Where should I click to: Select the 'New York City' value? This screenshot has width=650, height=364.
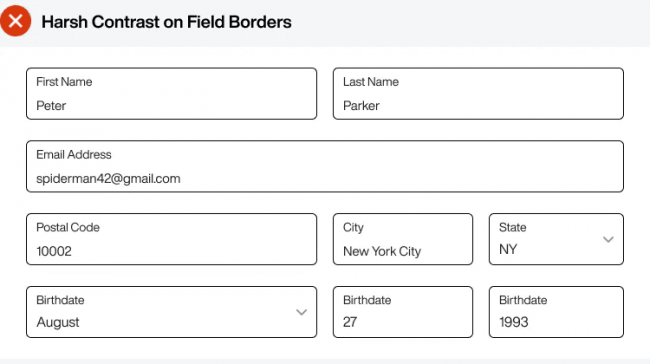382,251
